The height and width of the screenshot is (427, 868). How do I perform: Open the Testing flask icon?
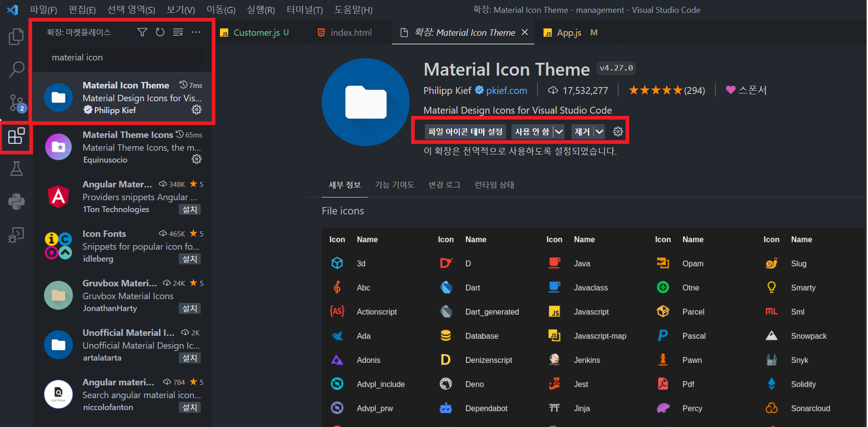coord(16,169)
